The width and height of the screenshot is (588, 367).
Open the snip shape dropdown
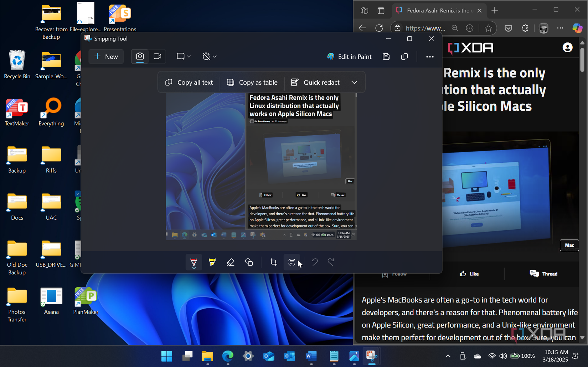183,56
